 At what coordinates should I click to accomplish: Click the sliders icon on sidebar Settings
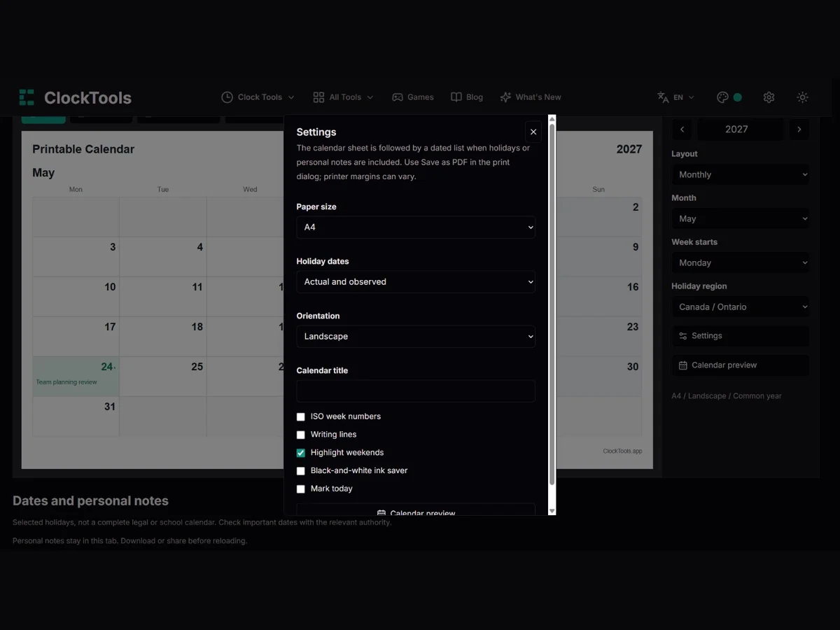point(683,336)
